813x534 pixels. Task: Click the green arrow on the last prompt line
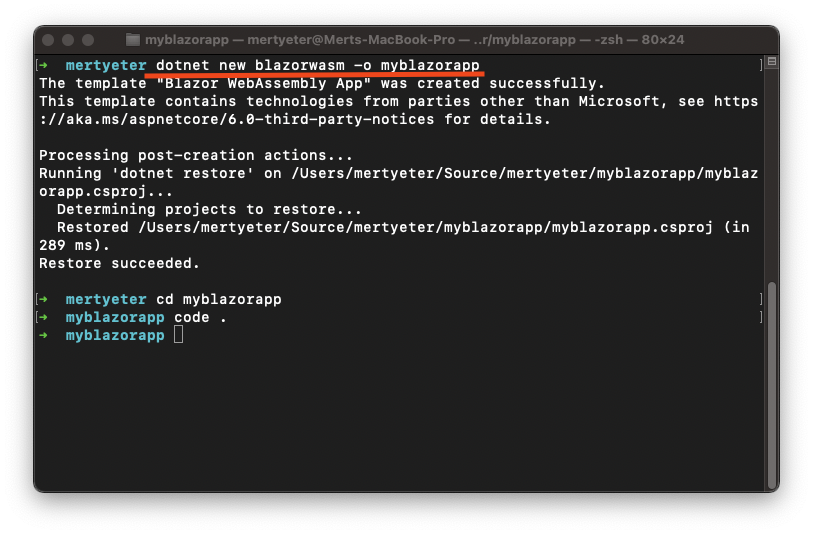pos(44,335)
